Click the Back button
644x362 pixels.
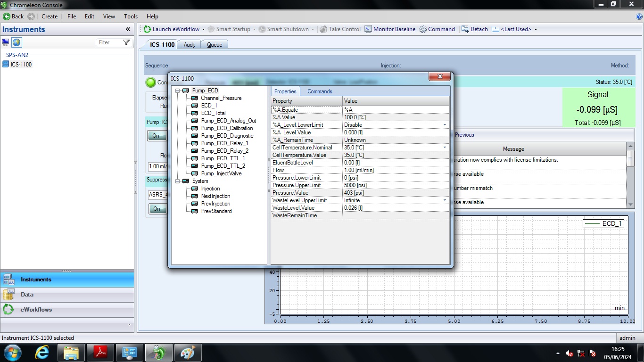pos(13,16)
